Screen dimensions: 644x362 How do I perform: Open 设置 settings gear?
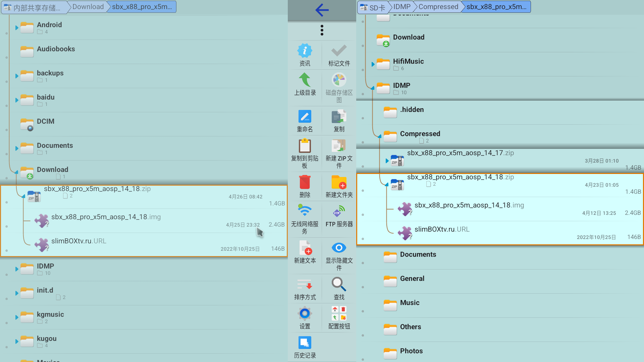pyautogui.click(x=305, y=314)
